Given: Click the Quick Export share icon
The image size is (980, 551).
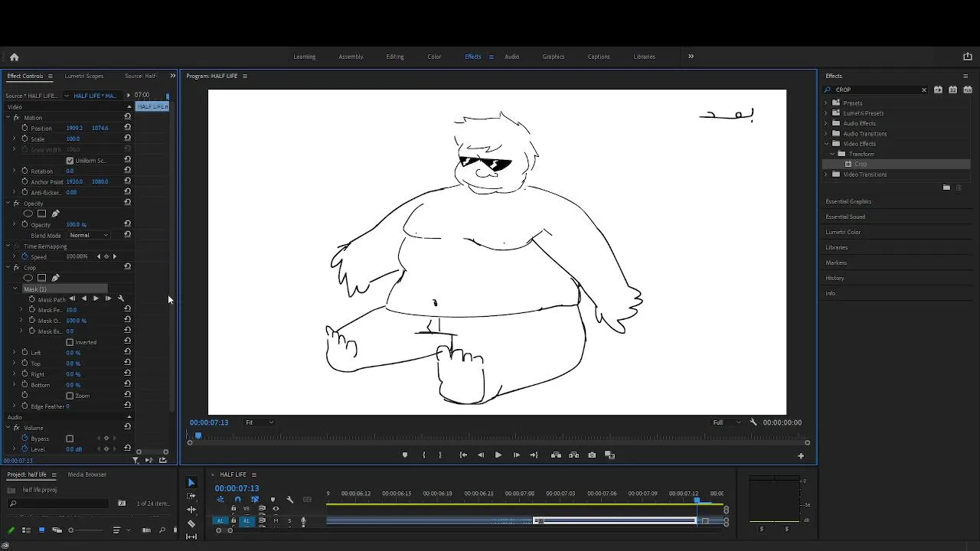Looking at the screenshot, I should click(x=967, y=57).
